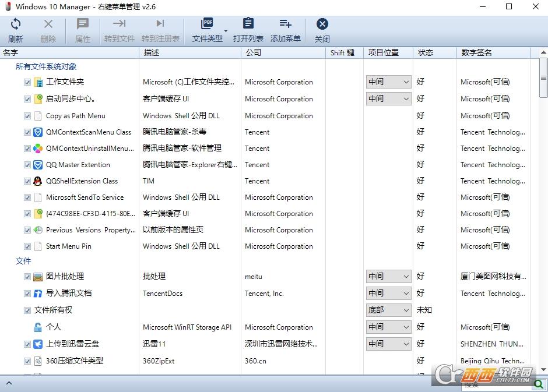The image size is (548, 392).
Task: Click the 刷新 refresh toolbar icon
Action: pos(15,24)
